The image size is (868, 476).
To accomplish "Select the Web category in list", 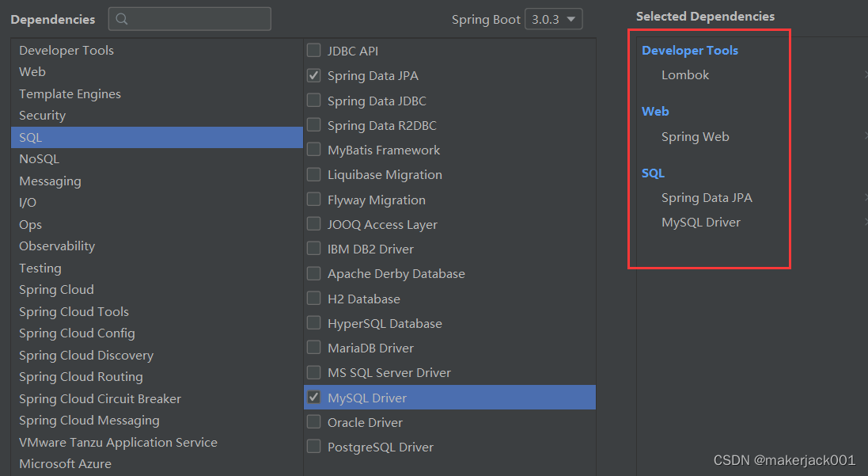I will 32,71.
